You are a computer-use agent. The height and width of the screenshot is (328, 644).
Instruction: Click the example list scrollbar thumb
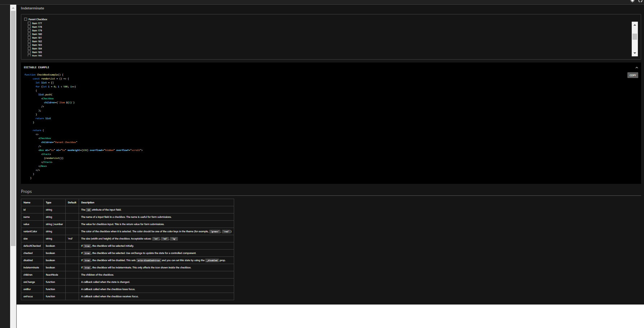(635, 36)
